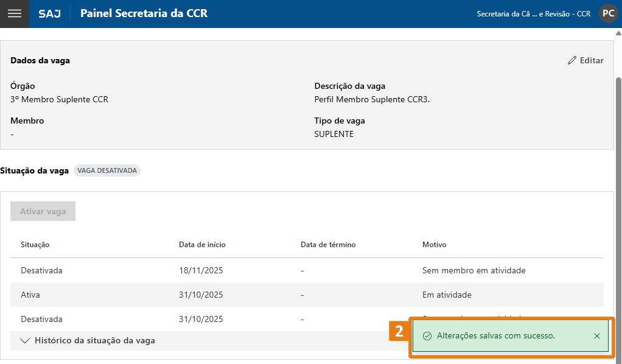622x364 pixels.
Task: Click the green success checkmark icon
Action: pyautogui.click(x=427, y=336)
